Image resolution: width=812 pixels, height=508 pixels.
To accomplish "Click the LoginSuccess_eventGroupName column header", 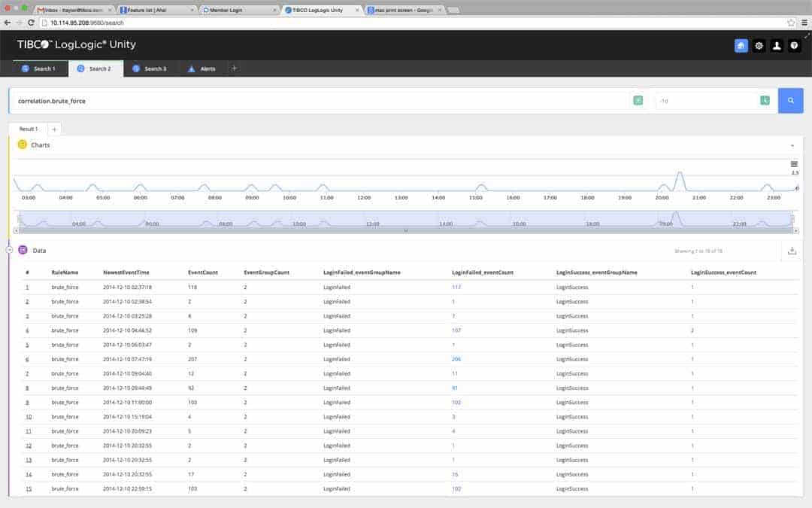I will coord(596,272).
